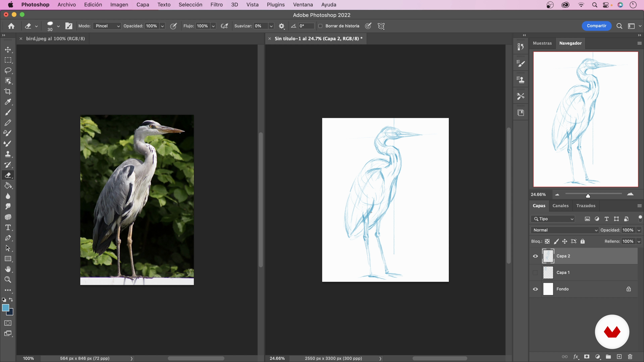This screenshot has height=362, width=644.
Task: Create a new layer with plus icon
Action: (x=619, y=357)
